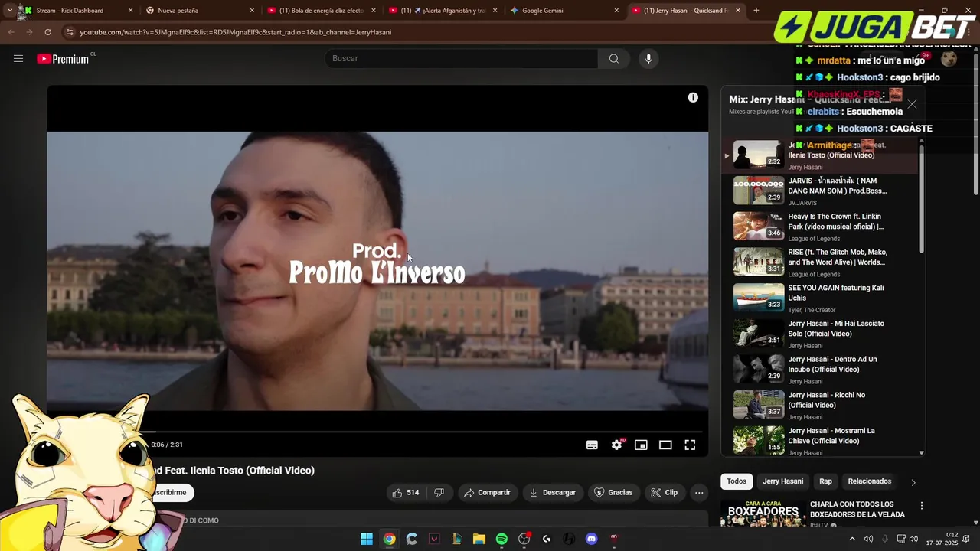980x551 pixels.
Task: Switch to the Google Gemini tab
Action: pos(564,11)
